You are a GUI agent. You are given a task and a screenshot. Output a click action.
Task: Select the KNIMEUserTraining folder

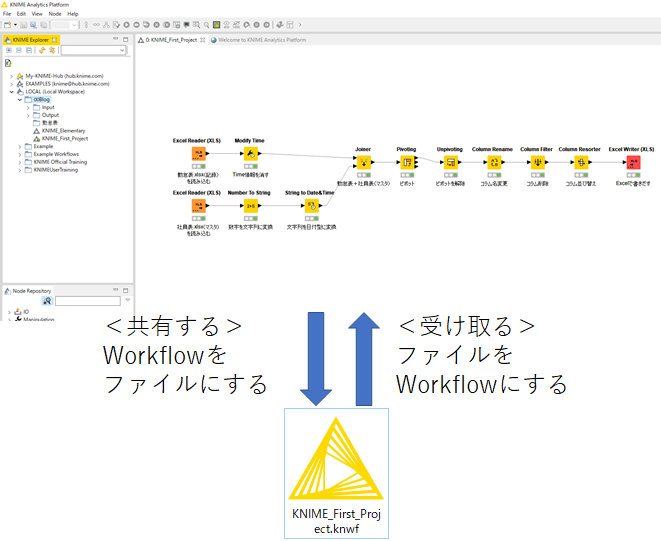click(56, 170)
